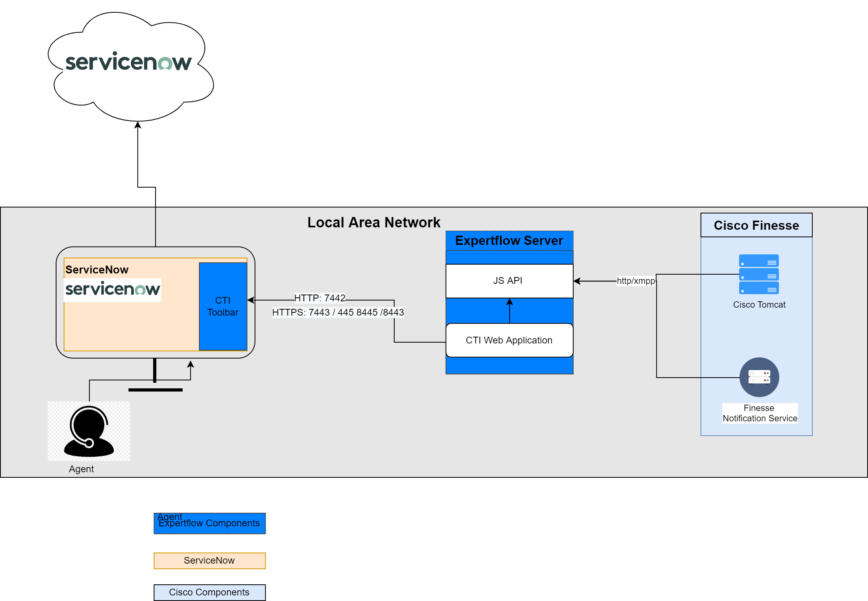Select the JS API block
This screenshot has width=868, height=601.
click(509, 281)
